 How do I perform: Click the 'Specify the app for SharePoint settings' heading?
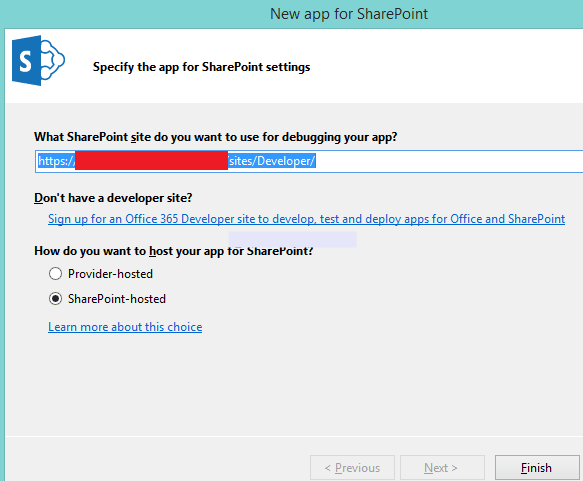pos(202,67)
